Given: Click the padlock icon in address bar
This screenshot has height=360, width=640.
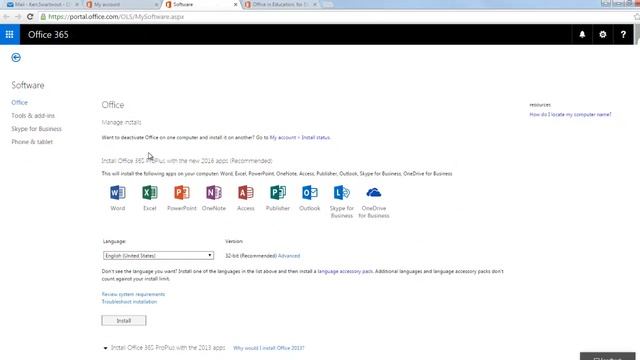Looking at the screenshot, I should [x=43, y=17].
